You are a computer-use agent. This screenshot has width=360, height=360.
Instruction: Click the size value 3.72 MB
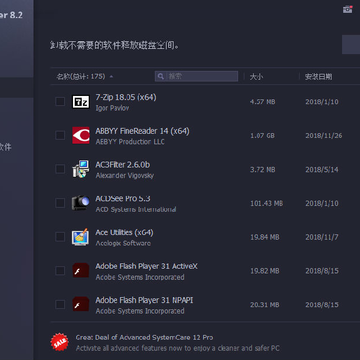tap(263, 170)
